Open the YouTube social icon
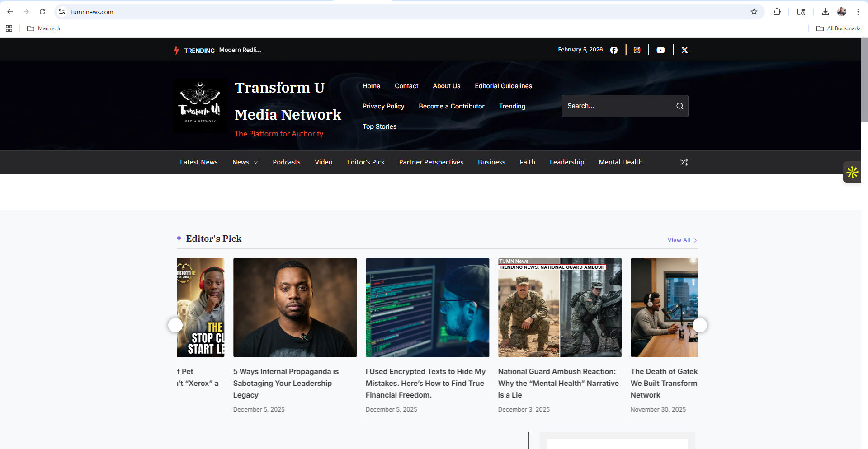Viewport: 868px width, 449px height. click(660, 50)
